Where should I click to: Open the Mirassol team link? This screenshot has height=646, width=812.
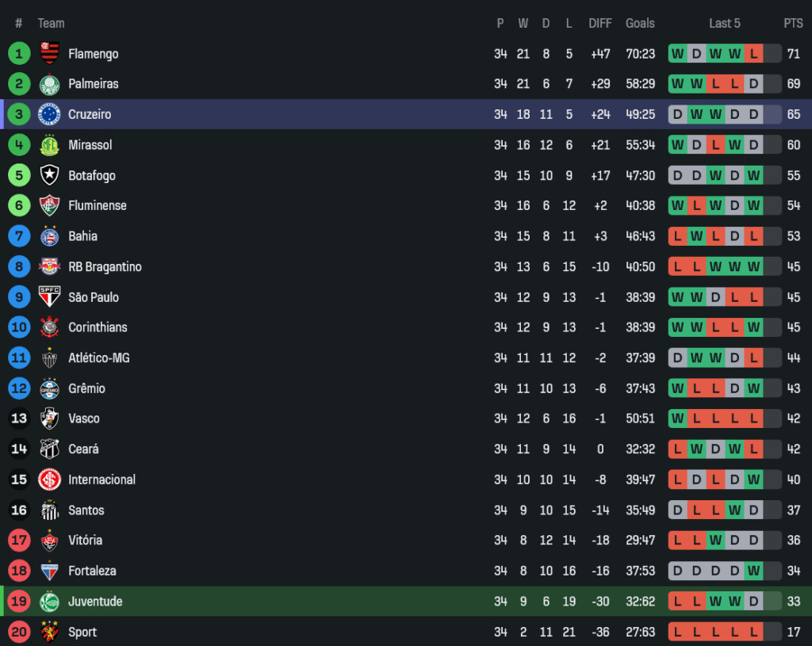90,145
